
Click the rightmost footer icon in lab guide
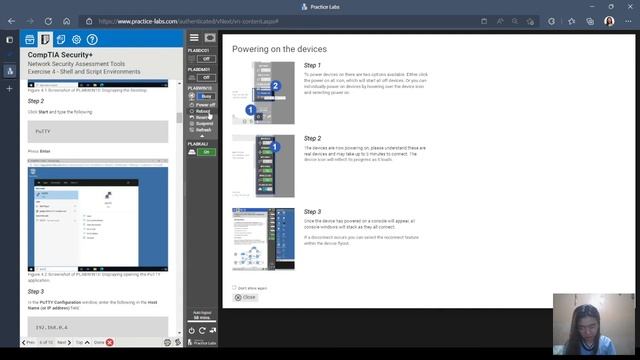click(178, 342)
